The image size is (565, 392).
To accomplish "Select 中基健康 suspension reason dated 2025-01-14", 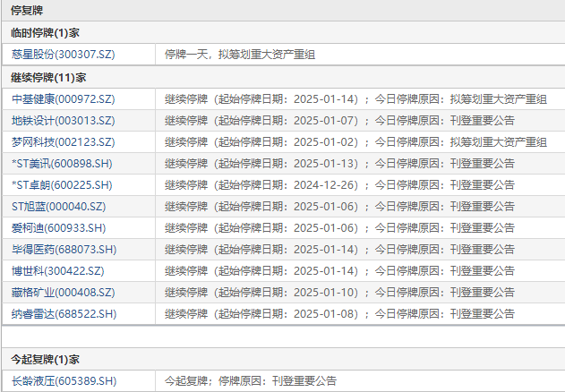I will coord(356,99).
